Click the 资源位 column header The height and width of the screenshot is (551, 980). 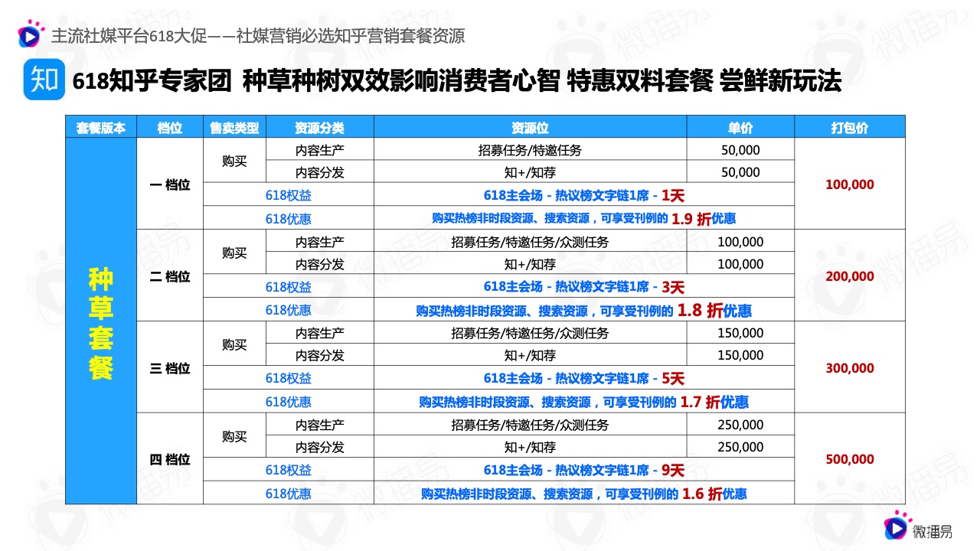coord(530,128)
